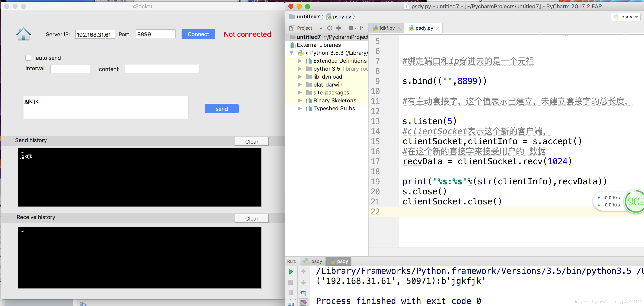644x306 pixels.
Task: Toggle the auto send checkbox
Action: 28,57
